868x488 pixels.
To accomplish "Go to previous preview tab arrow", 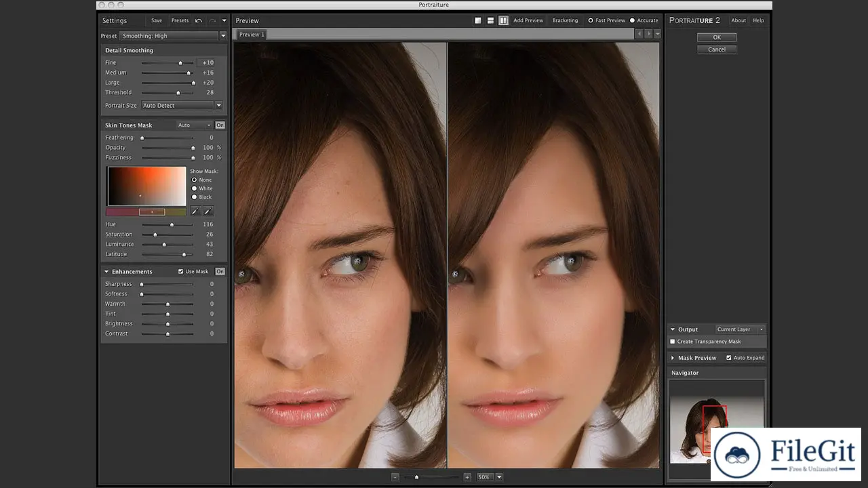I will click(x=639, y=34).
